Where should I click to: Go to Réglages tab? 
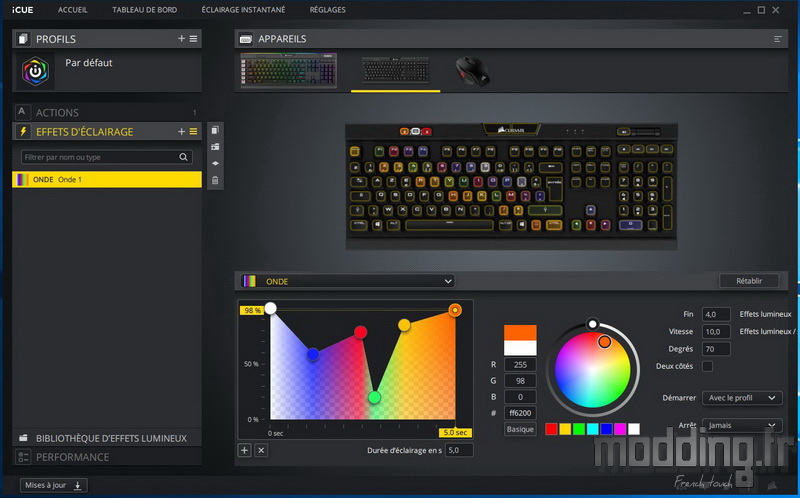[328, 10]
